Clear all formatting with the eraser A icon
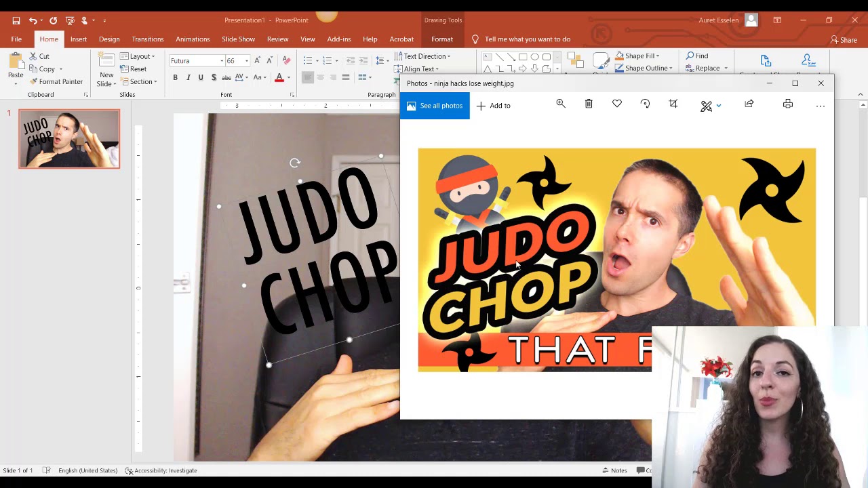The width and height of the screenshot is (868, 488). [286, 60]
